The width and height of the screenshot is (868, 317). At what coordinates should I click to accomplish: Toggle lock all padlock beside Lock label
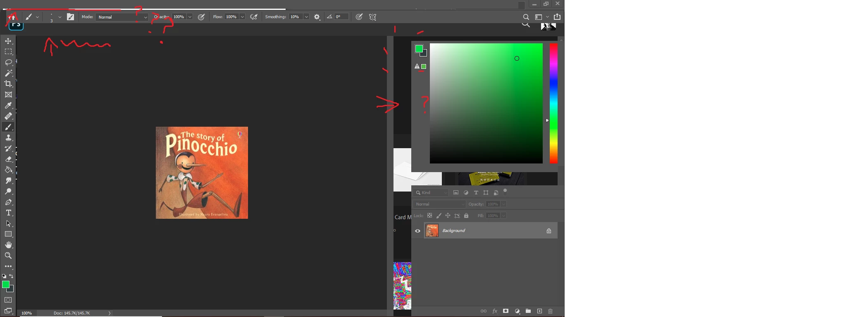[466, 216]
